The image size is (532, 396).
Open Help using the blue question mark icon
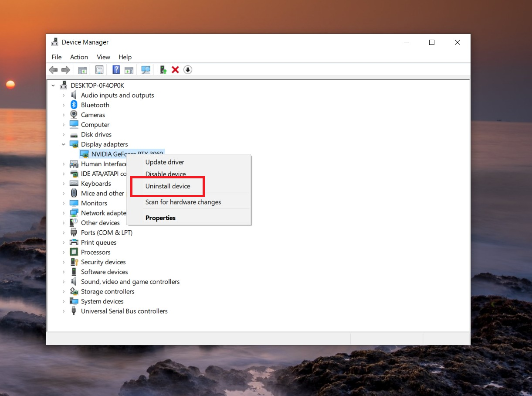116,70
